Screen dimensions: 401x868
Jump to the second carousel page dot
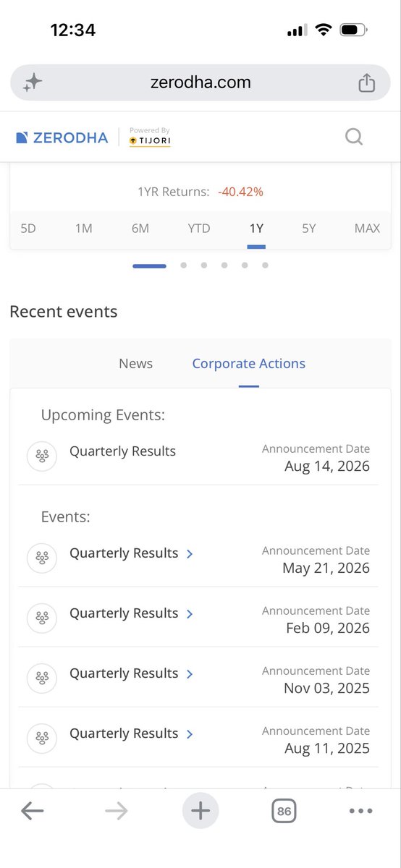184,265
